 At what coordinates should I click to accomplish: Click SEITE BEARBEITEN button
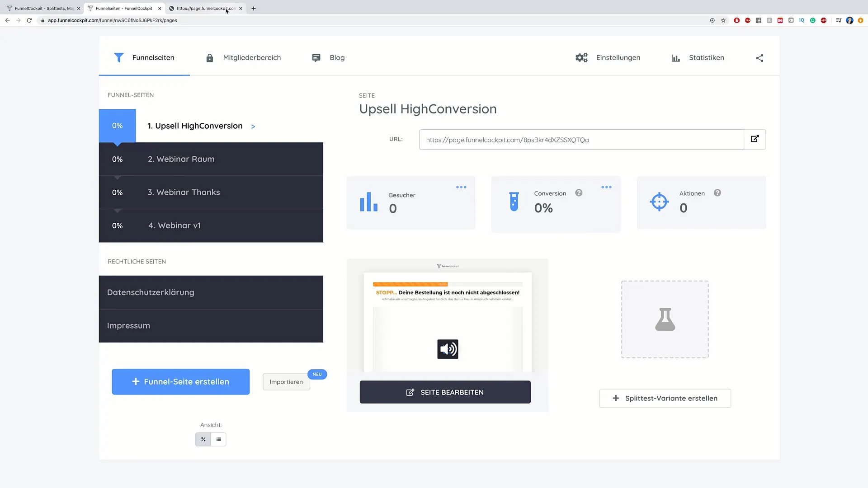point(445,392)
